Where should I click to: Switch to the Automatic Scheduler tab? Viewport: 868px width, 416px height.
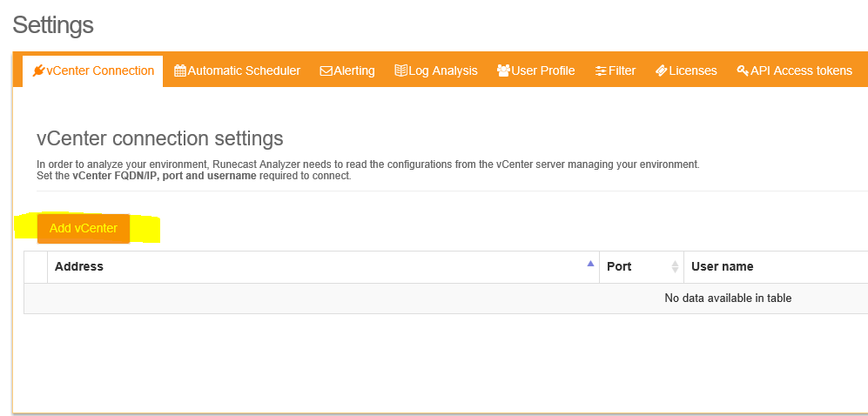click(x=237, y=70)
